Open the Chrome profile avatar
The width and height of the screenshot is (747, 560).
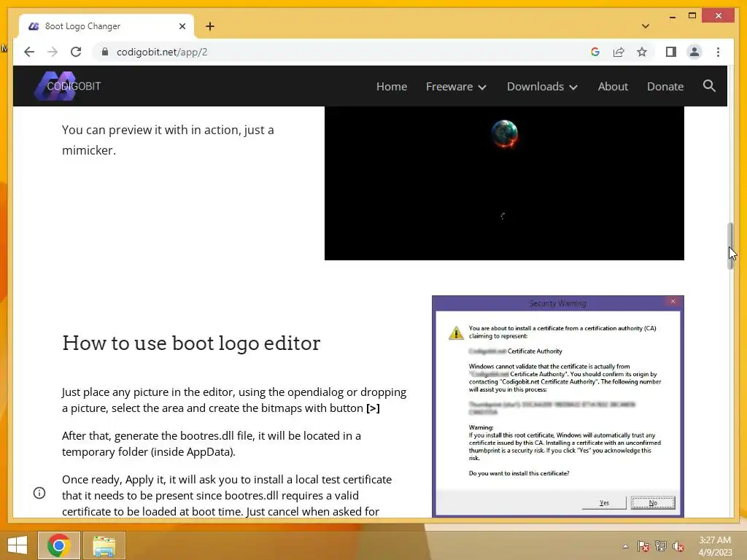[694, 52]
